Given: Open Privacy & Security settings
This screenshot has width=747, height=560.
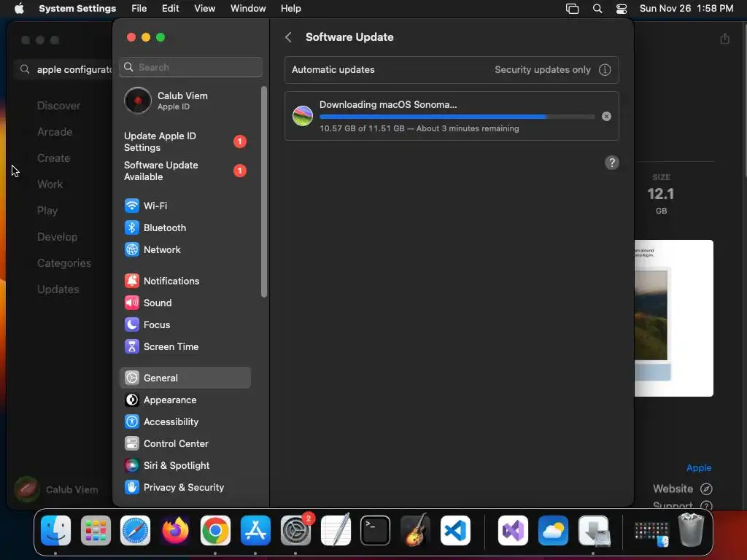Looking at the screenshot, I should click(x=185, y=488).
